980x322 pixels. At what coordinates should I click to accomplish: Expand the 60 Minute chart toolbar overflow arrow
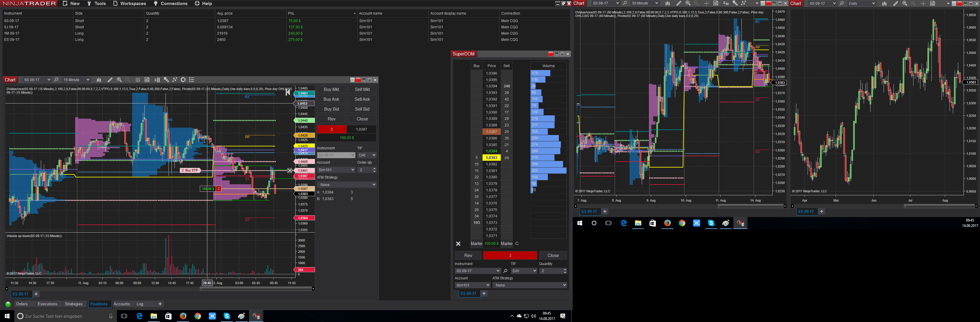pos(757,3)
